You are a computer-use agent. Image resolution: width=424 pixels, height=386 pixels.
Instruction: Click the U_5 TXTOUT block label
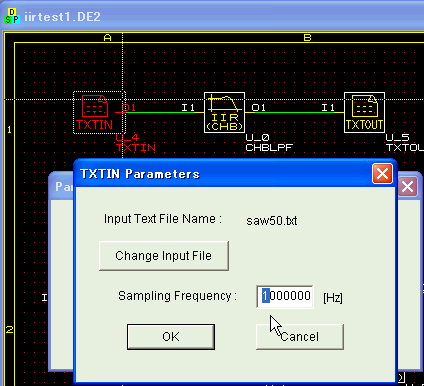pyautogui.click(x=404, y=143)
